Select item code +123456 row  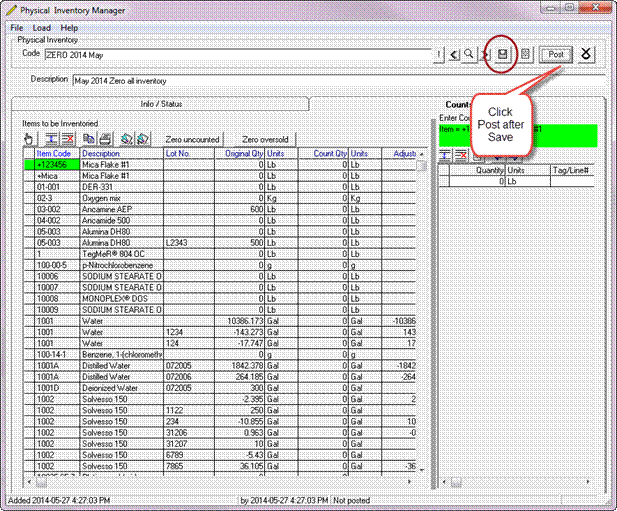(220, 165)
